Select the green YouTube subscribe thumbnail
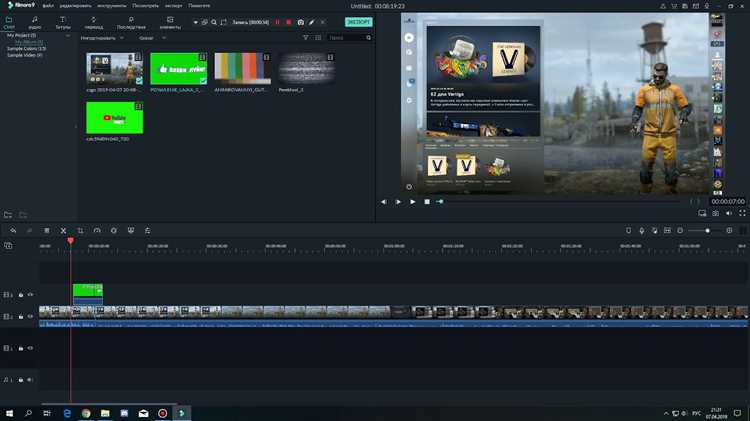Image resolution: width=750 pixels, height=421 pixels. click(114, 118)
